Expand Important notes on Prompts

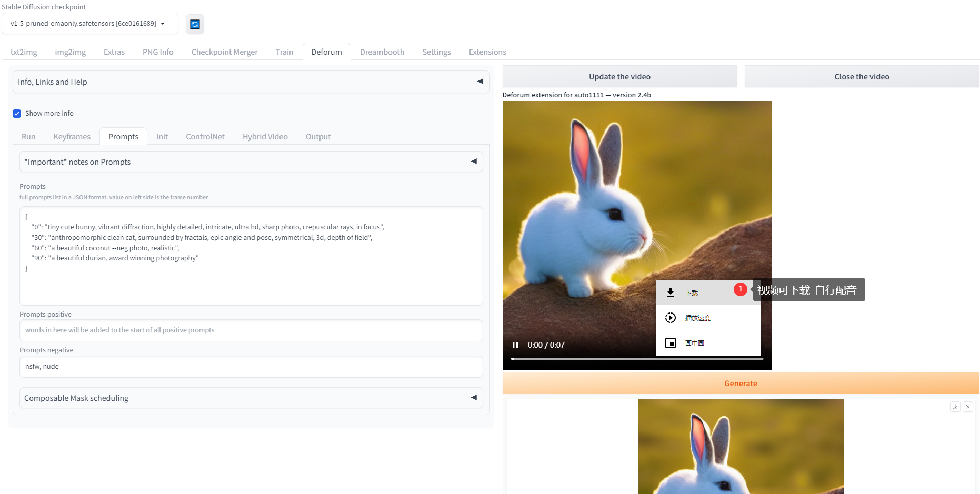tap(251, 162)
